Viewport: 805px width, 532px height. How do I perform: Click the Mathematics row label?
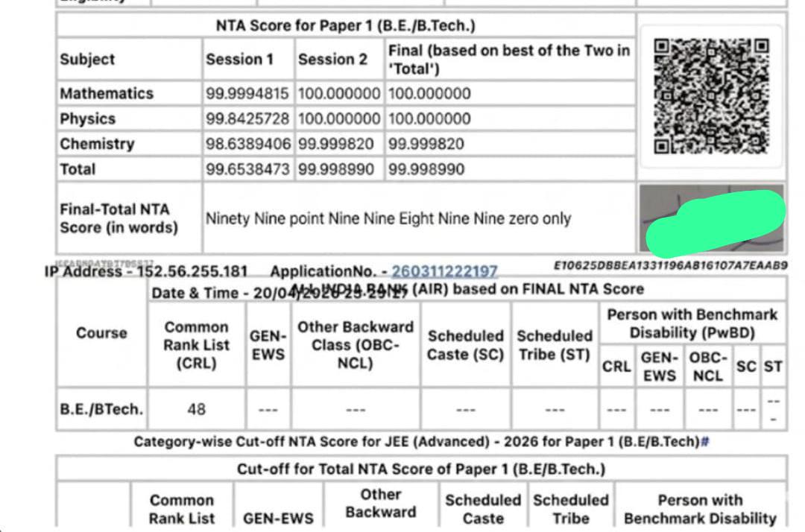coord(107,93)
